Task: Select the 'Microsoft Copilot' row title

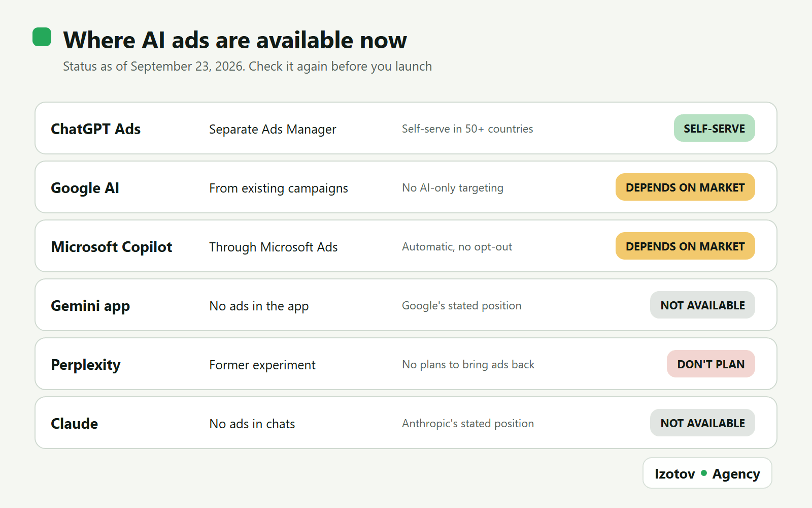Action: click(112, 247)
